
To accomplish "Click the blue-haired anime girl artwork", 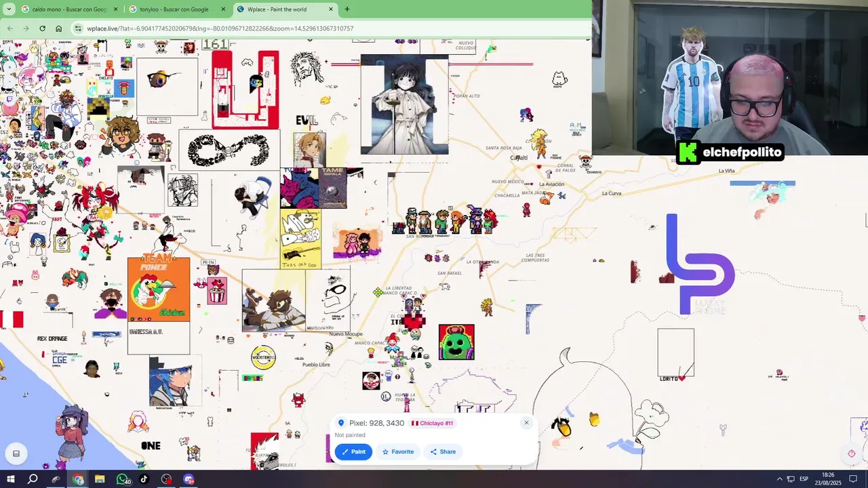I will click(170, 383).
